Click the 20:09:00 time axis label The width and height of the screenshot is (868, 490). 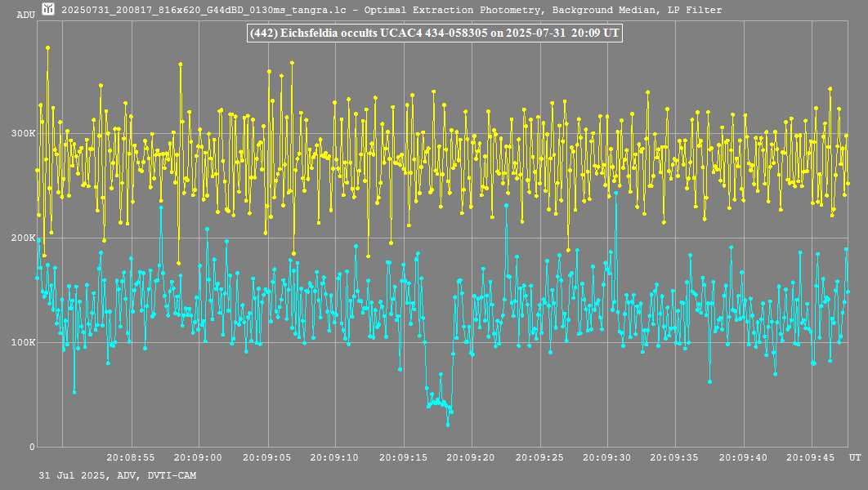coord(199,459)
